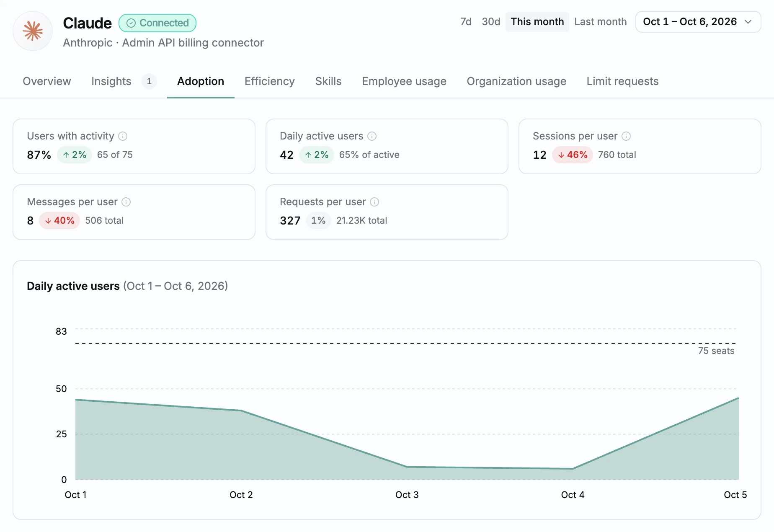Screen dimensions: 774x532
Task: Click the Oct 1 axis label
Action: (75, 495)
